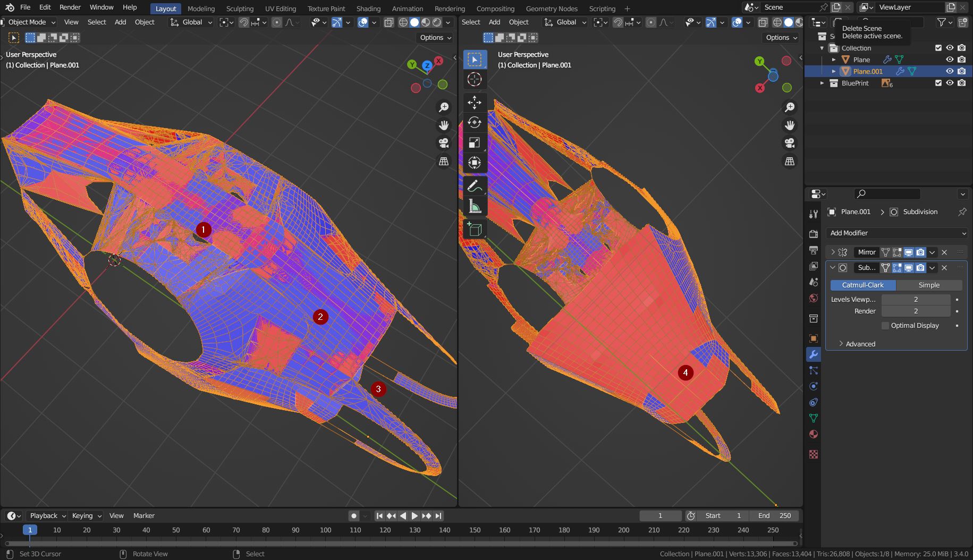Activate the Move tool
The image size is (973, 560).
(x=475, y=103)
